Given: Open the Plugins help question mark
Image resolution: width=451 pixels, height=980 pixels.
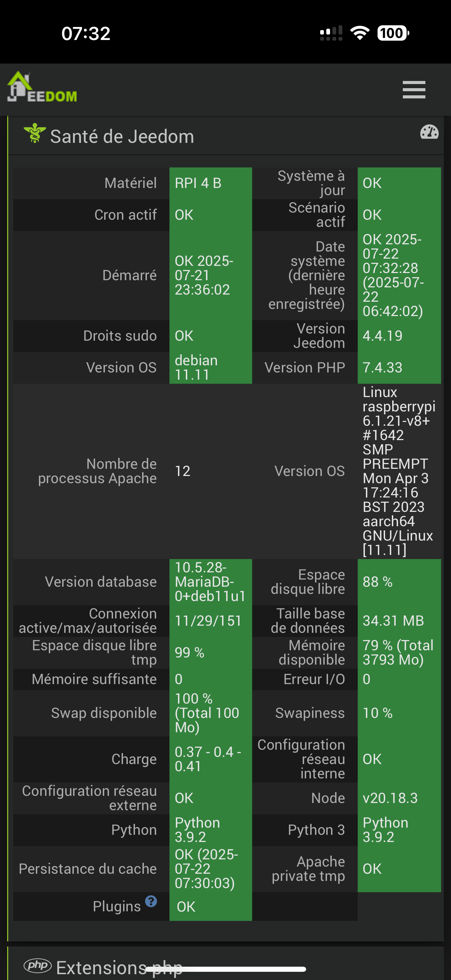Looking at the screenshot, I should tap(151, 901).
